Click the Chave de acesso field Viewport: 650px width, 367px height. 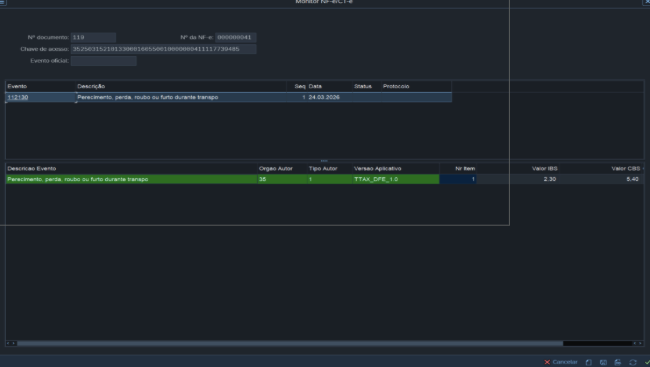(x=163, y=49)
